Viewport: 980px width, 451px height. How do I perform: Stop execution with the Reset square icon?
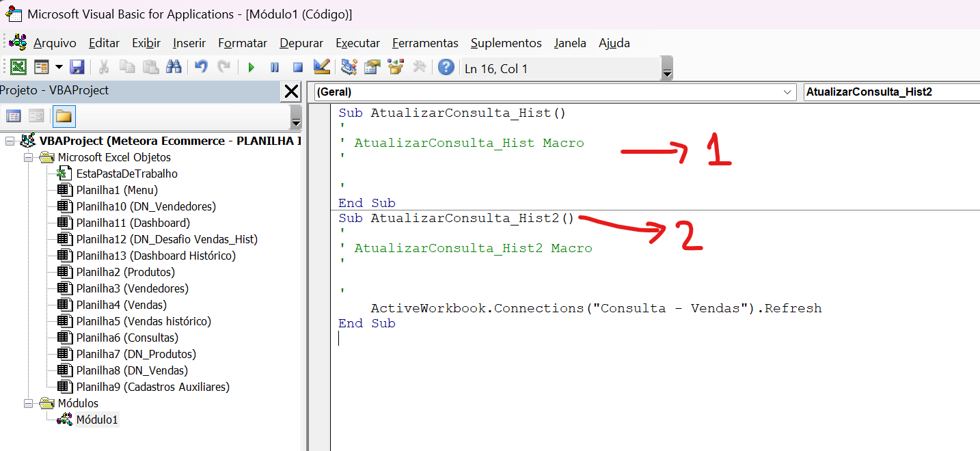[298, 68]
